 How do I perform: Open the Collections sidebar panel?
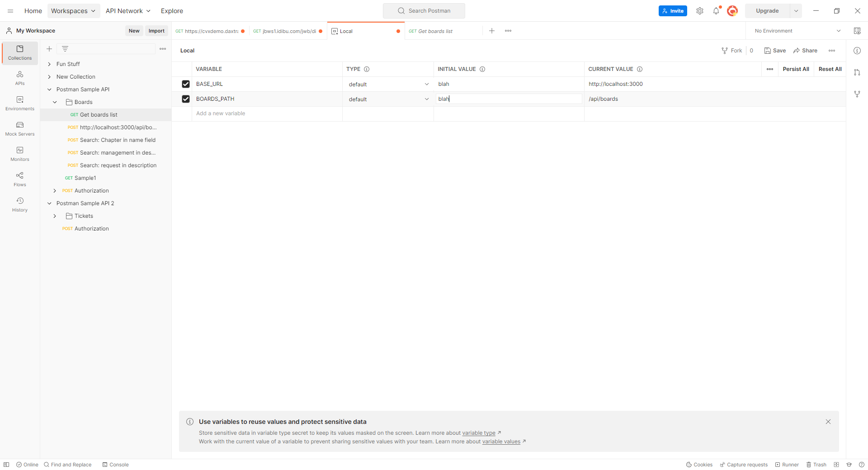[x=20, y=53]
